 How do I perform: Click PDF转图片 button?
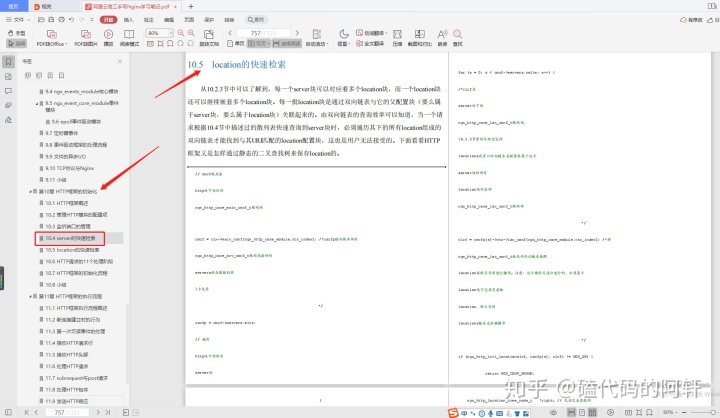point(86,38)
